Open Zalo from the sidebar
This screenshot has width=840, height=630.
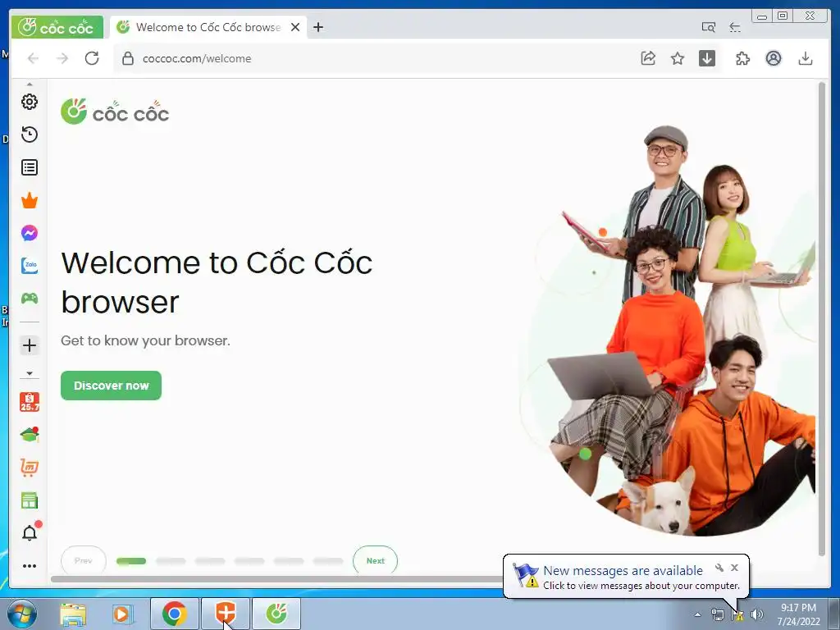tap(30, 266)
